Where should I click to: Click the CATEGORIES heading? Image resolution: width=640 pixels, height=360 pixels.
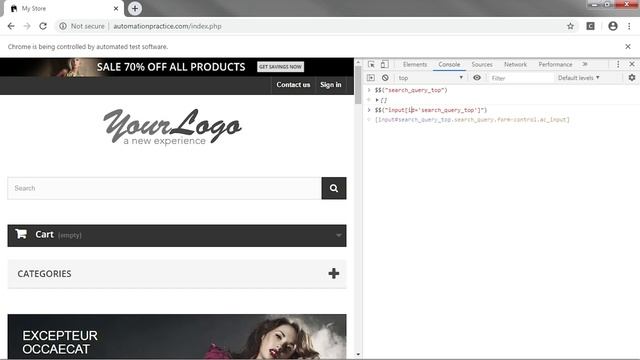pos(44,274)
